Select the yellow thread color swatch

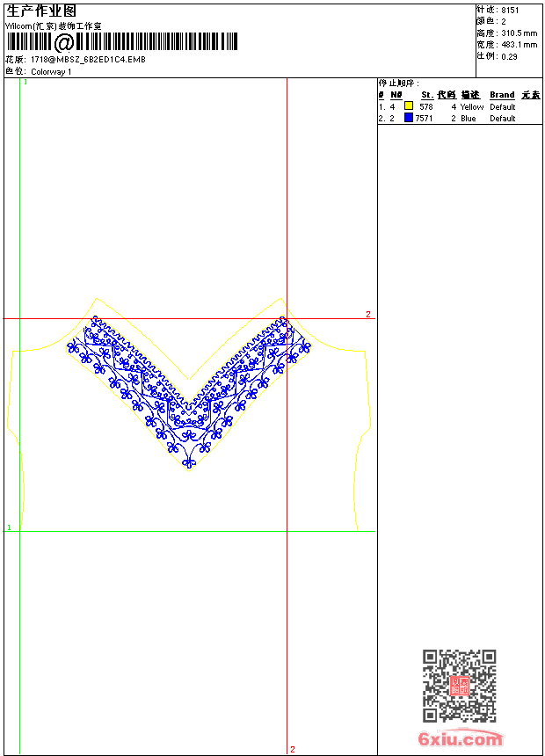pyautogui.click(x=409, y=106)
